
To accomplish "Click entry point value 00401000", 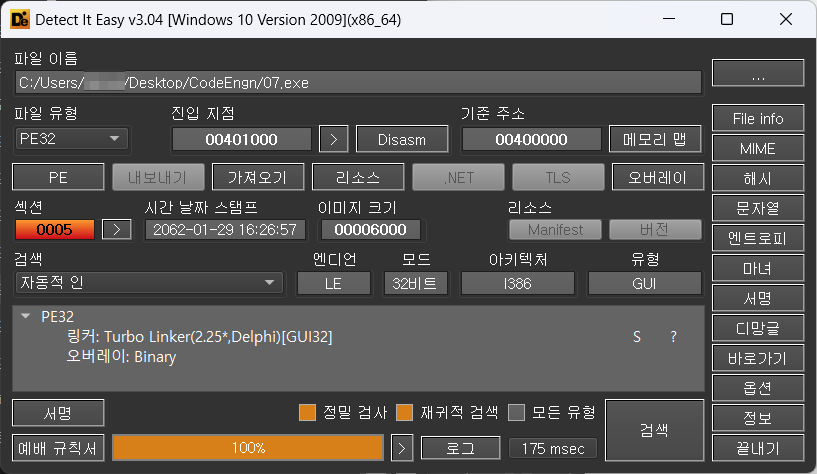I will coord(241,140).
